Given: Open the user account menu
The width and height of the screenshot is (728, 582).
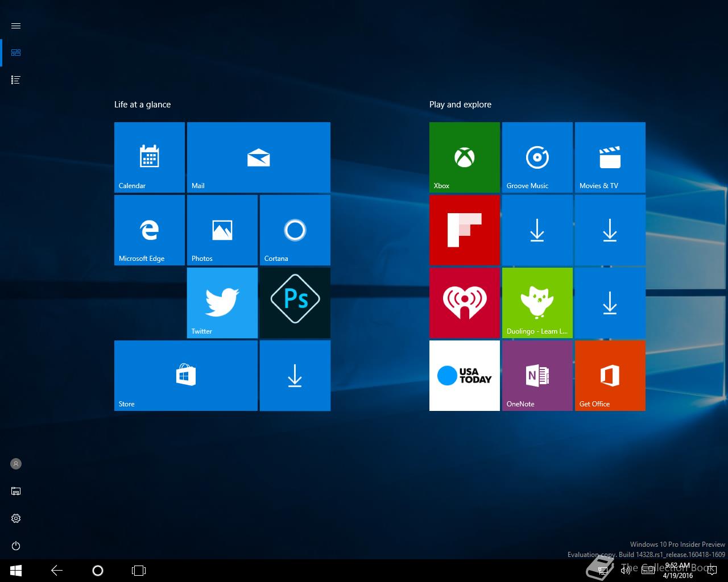Looking at the screenshot, I should (x=16, y=464).
